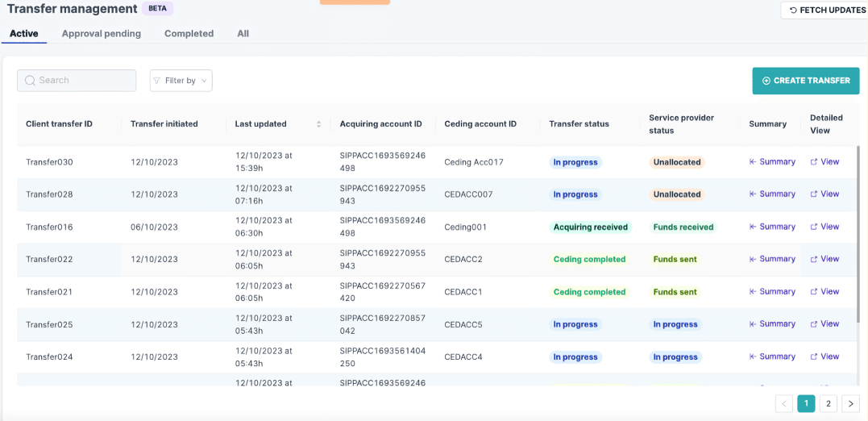Click the search magnifier icon
Viewport: 868px width, 421px height.
click(30, 81)
